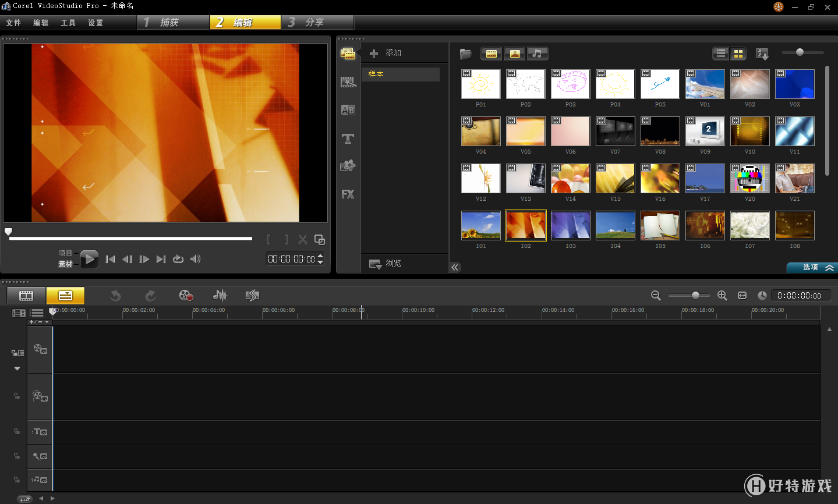Zoom out the timeline
Image resolution: width=838 pixels, height=504 pixels.
click(656, 296)
